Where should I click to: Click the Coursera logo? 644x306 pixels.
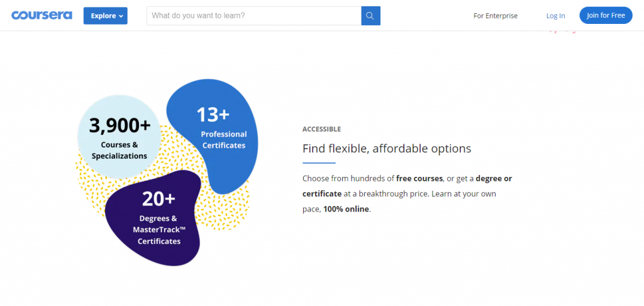tap(42, 15)
